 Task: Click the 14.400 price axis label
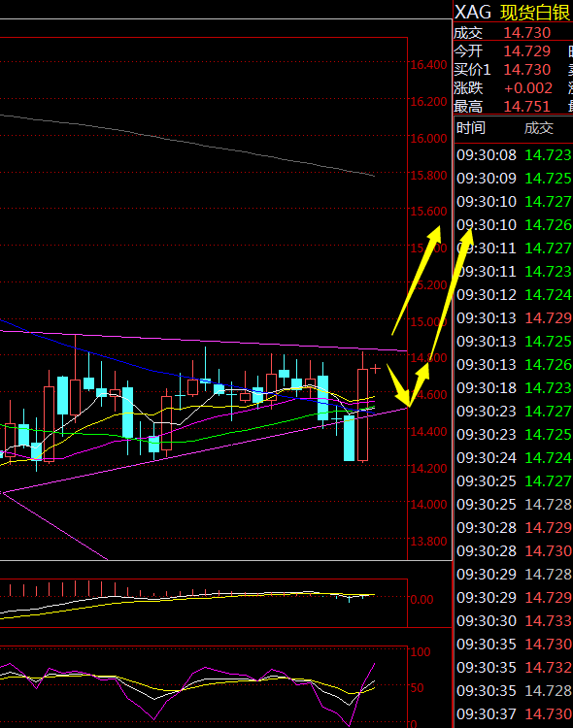click(x=428, y=432)
